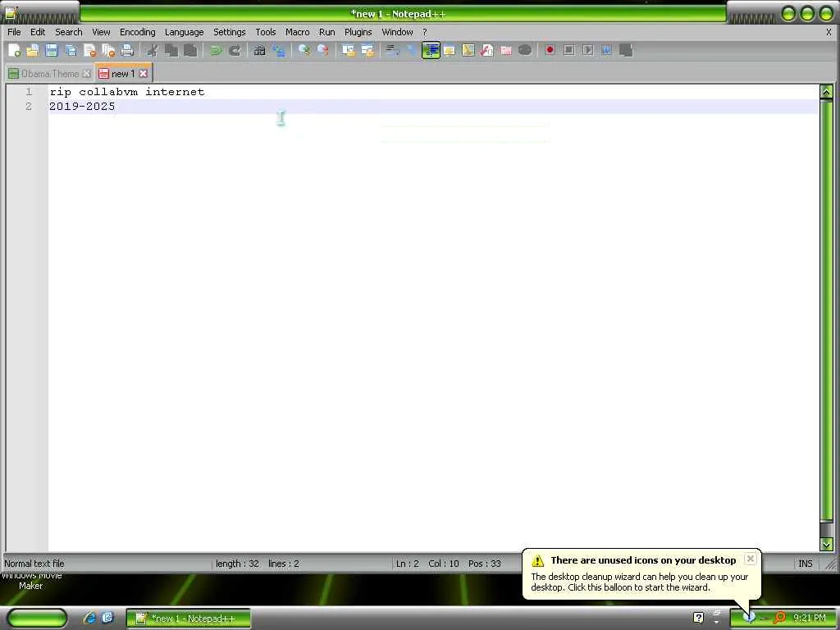The height and width of the screenshot is (630, 840).
Task: Toggle the INS insert mode indicator
Action: pos(806,564)
